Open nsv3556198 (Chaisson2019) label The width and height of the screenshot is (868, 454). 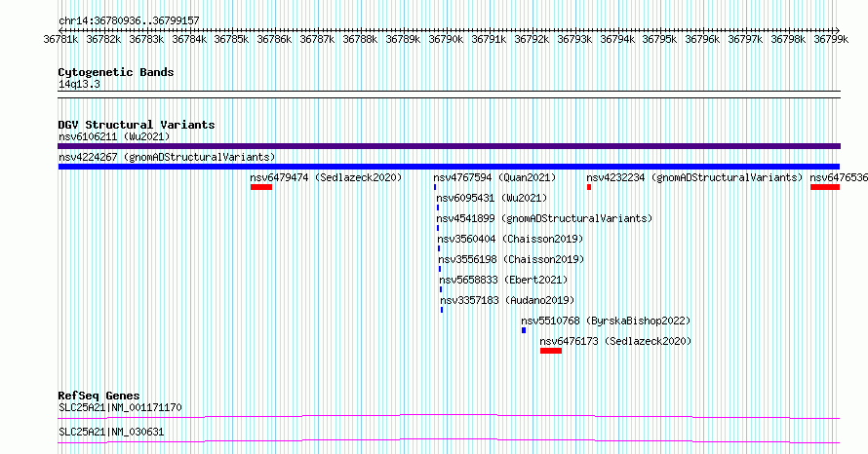click(x=511, y=259)
